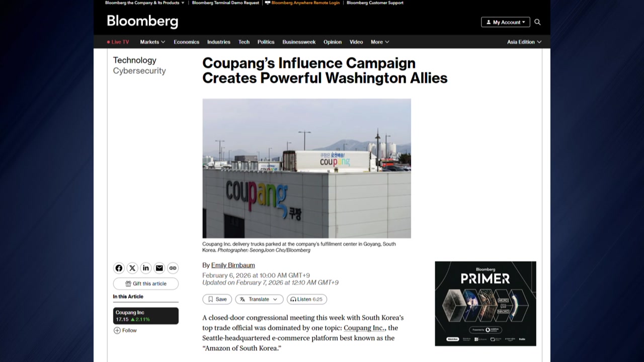
Task: Listen to the article audio
Action: [306, 299]
